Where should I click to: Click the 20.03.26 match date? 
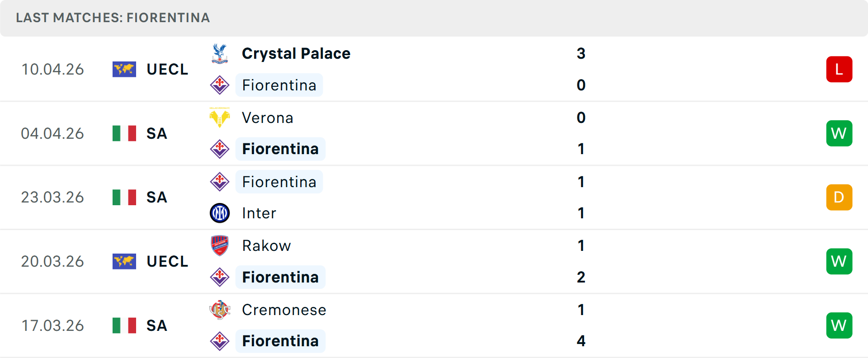[52, 261]
